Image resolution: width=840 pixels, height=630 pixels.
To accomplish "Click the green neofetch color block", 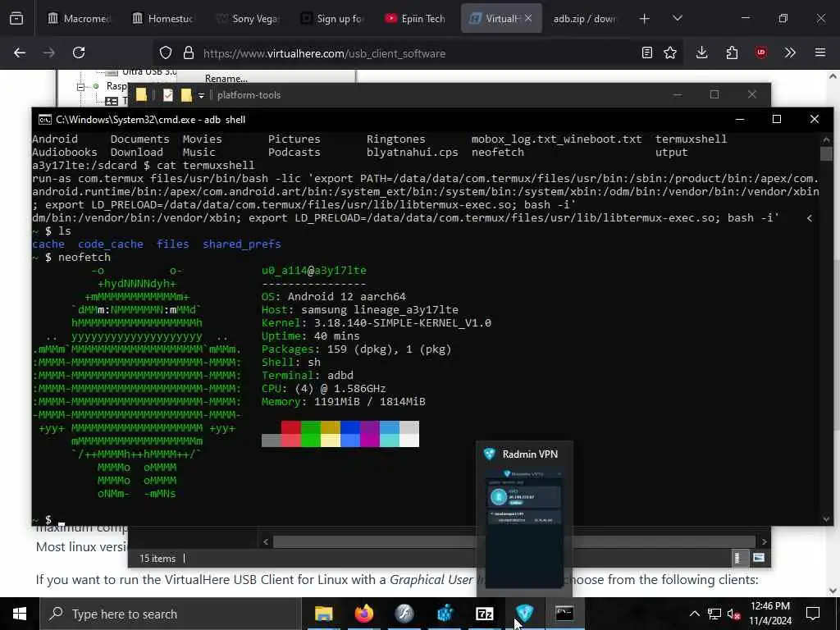I will pyautogui.click(x=311, y=427).
